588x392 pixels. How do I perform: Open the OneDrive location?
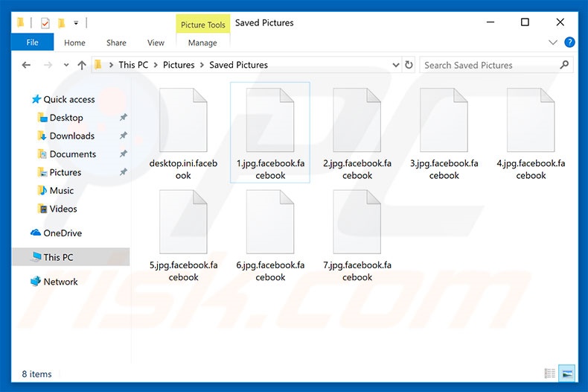click(x=62, y=233)
